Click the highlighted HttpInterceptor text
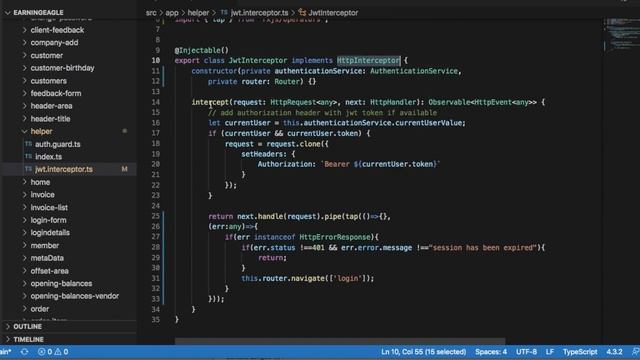The image size is (640, 360). [x=368, y=60]
